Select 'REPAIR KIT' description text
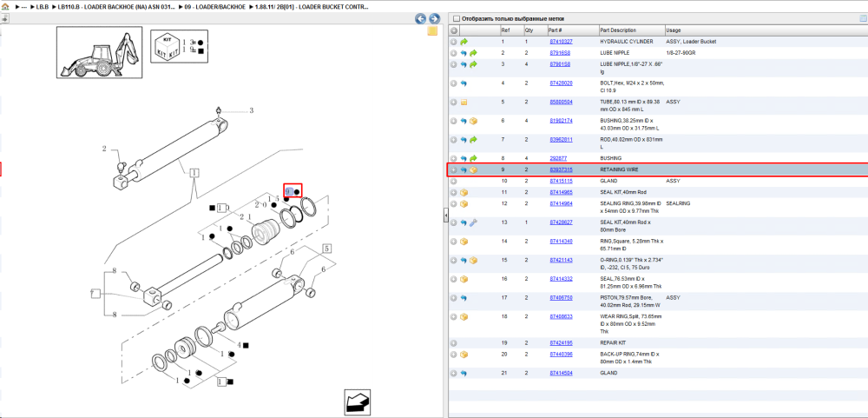868x418 pixels. (613, 343)
